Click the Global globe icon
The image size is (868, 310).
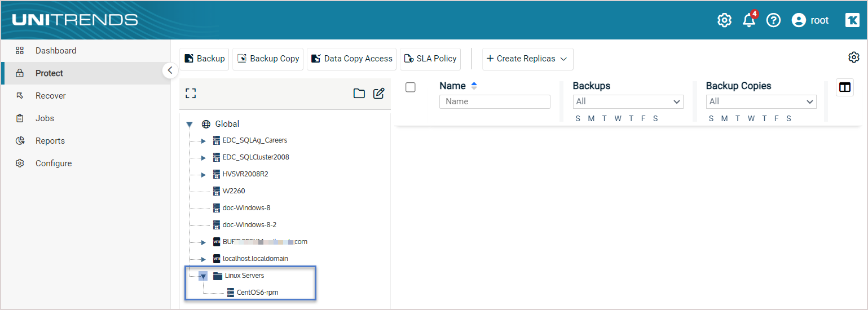coord(206,124)
